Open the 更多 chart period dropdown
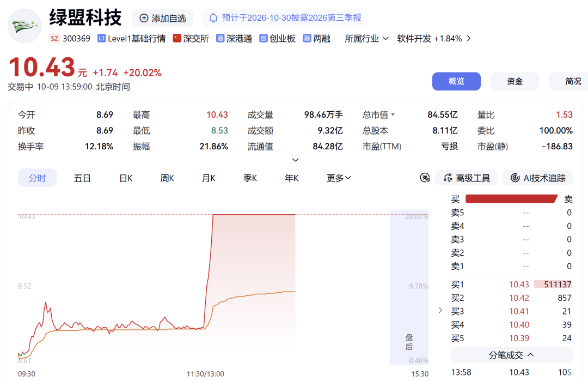 [x=339, y=178]
